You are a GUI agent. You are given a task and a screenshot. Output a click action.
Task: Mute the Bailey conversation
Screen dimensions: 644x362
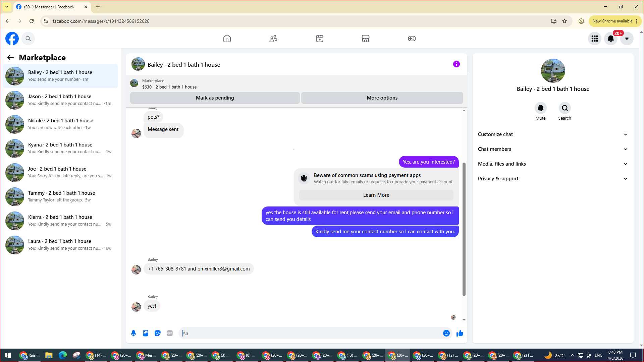click(540, 108)
